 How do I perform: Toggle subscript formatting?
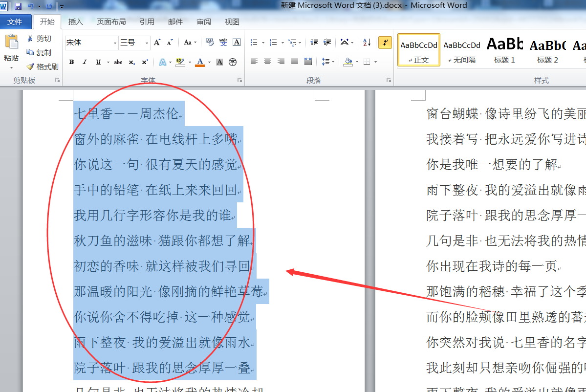pos(131,62)
